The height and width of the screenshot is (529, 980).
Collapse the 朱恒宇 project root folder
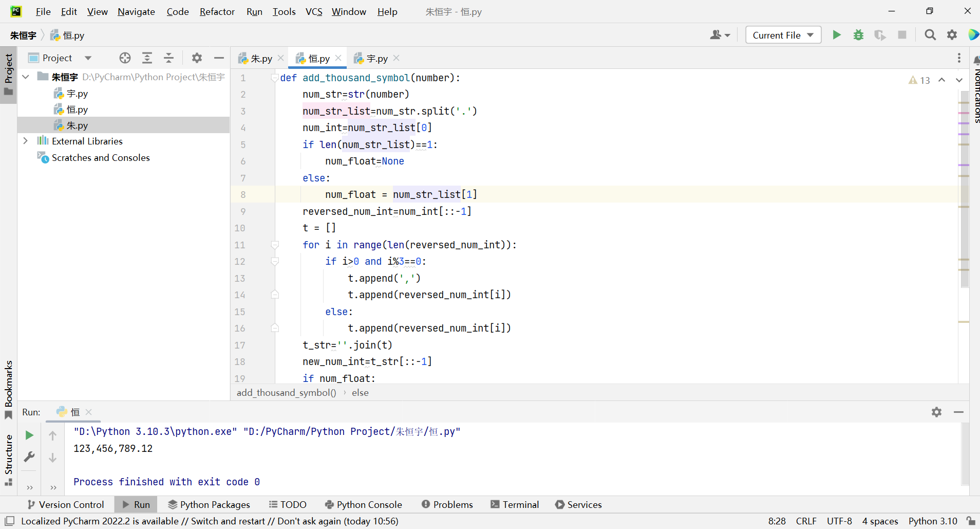point(26,77)
